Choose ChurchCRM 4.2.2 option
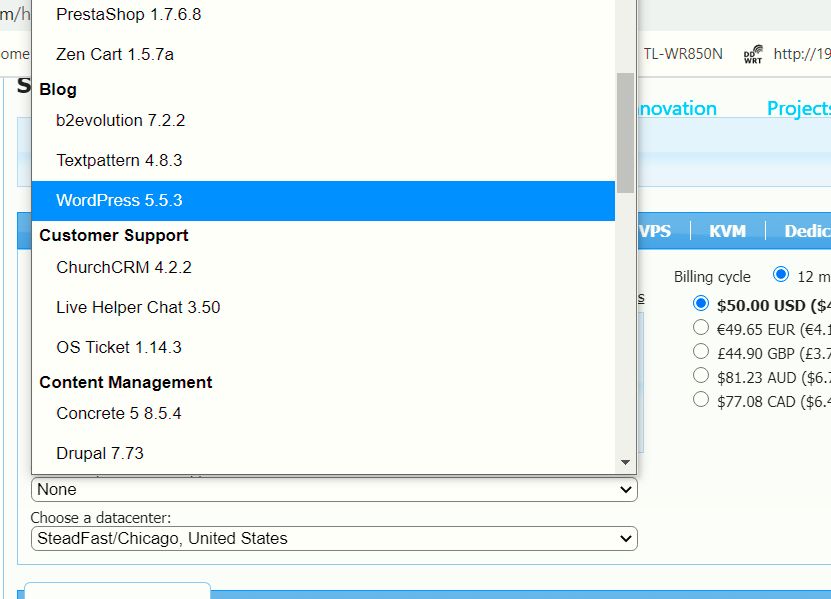The height and width of the screenshot is (599, 831). pos(323,267)
